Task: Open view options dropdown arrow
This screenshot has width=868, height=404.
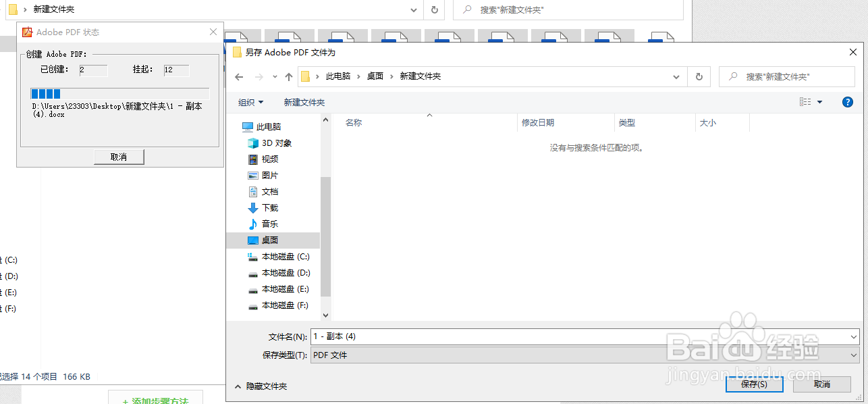Action: point(820,102)
